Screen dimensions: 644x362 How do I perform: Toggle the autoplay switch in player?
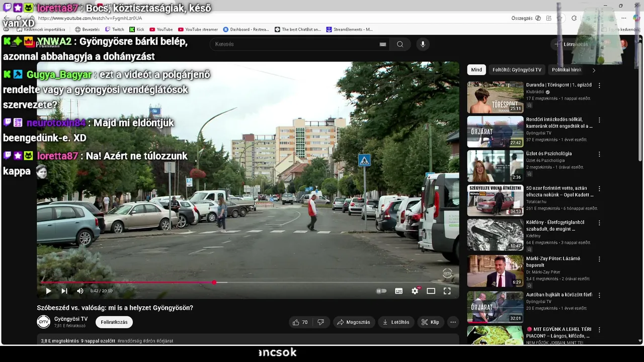click(x=382, y=291)
